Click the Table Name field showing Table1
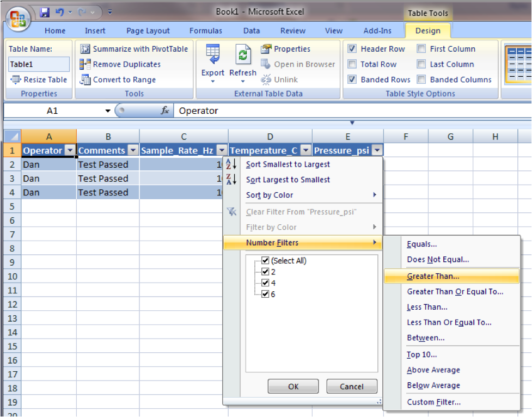The height and width of the screenshot is (417, 532). (x=38, y=64)
